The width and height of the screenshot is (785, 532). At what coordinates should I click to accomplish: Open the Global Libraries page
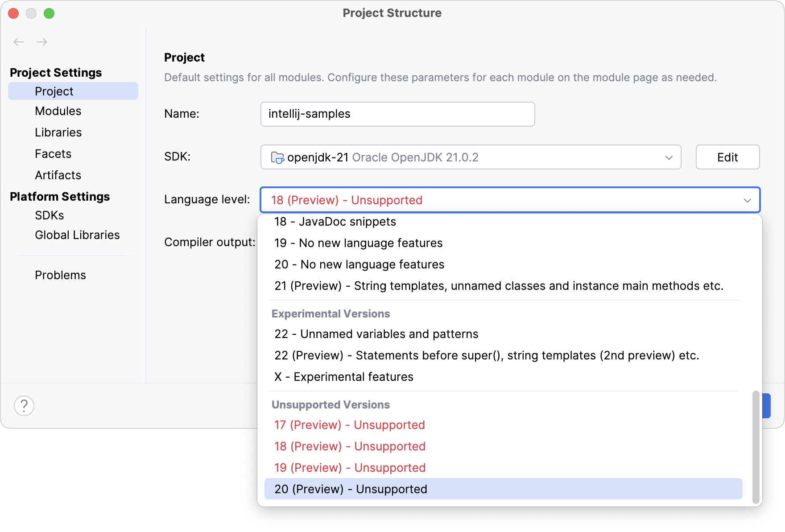click(77, 235)
